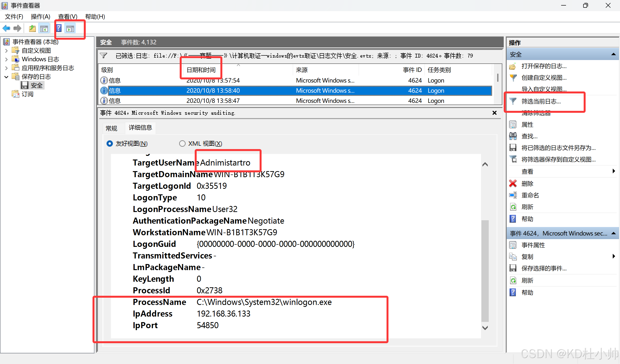Click the blue help question-mark toolbar icon
The height and width of the screenshot is (364, 620).
[59, 29]
